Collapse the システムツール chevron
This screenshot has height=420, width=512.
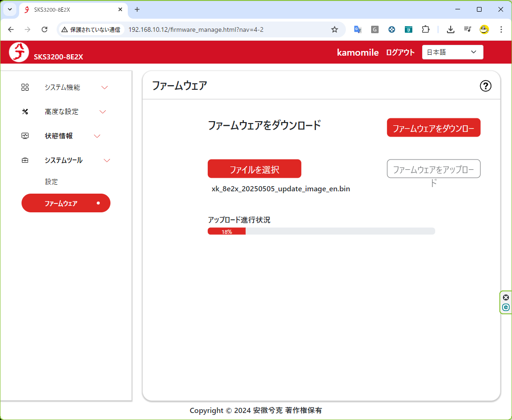pyautogui.click(x=107, y=160)
